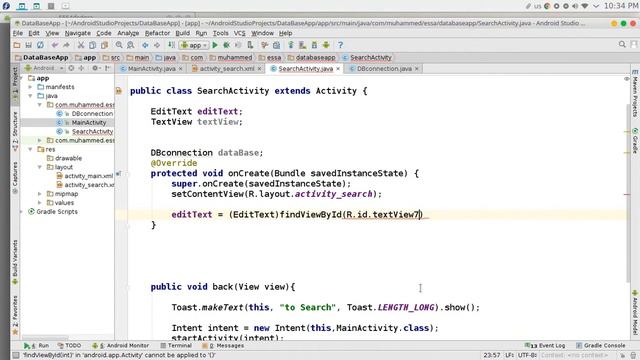Toggle the Favorites side panel
Screen dimensions: 640x360
(15, 315)
